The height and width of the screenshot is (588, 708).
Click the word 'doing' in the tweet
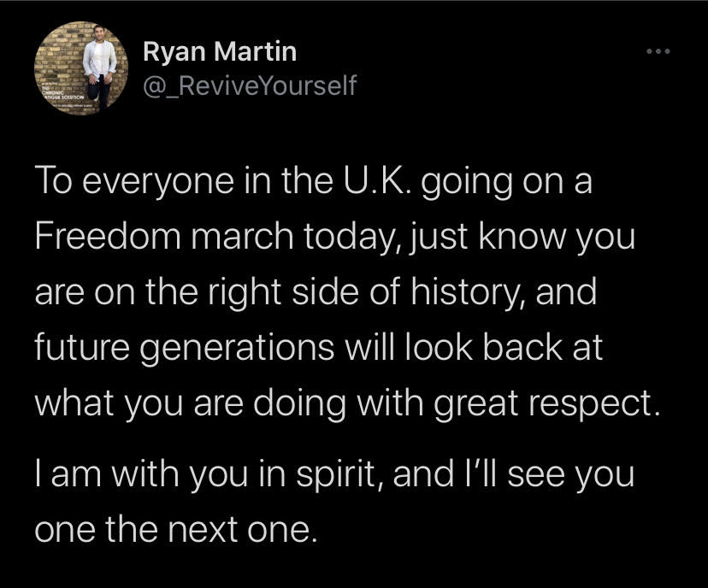[x=300, y=404]
